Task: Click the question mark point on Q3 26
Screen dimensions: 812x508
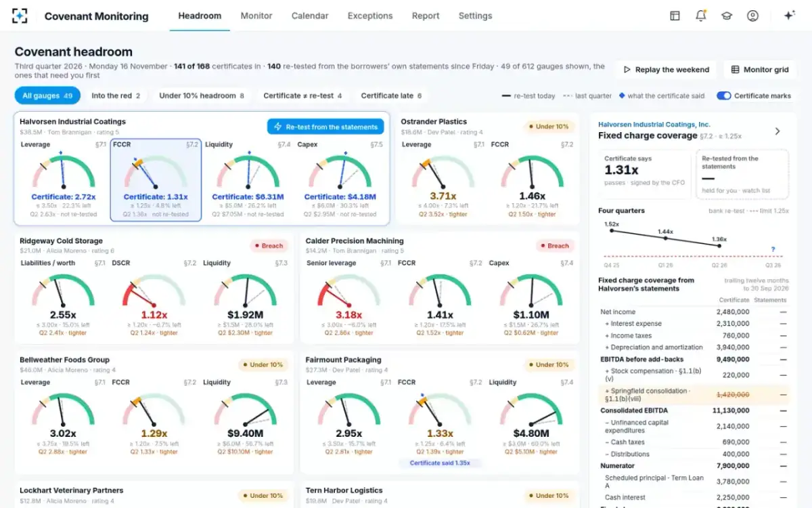Action: (x=773, y=249)
